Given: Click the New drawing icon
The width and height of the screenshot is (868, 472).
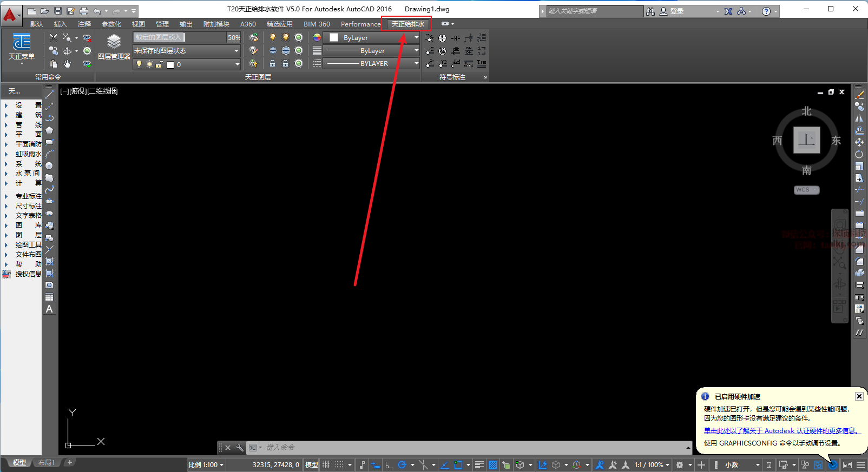Looking at the screenshot, I should 32,11.
